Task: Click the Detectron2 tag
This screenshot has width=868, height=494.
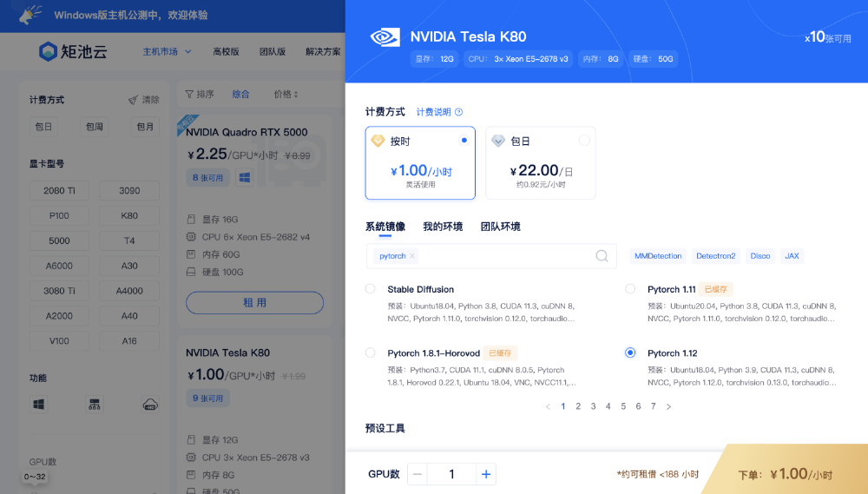Action: 716,256
